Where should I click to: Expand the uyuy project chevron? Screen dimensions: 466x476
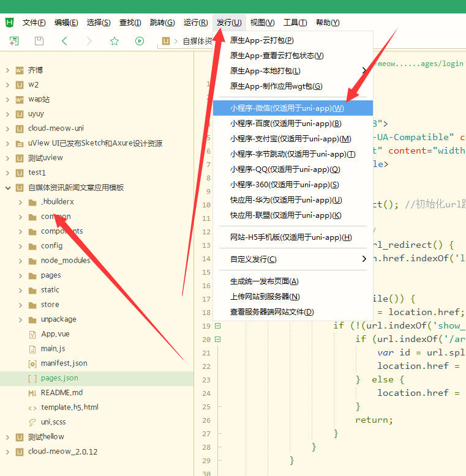pos(7,114)
